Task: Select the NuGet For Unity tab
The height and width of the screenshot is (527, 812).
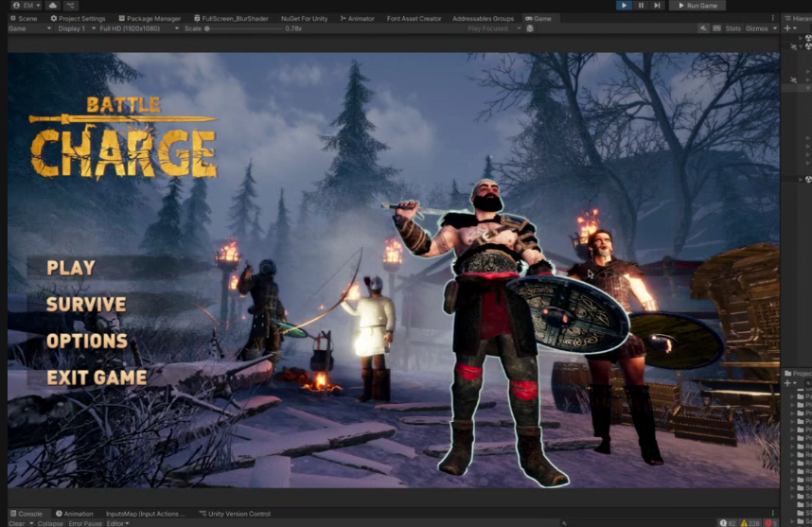Action: click(x=304, y=18)
